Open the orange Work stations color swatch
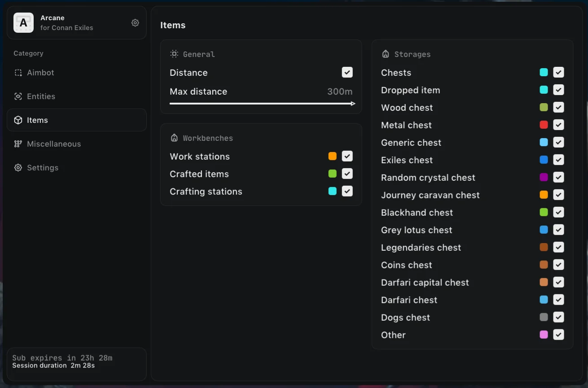Image resolution: width=588 pixels, height=388 pixels. pyautogui.click(x=333, y=156)
